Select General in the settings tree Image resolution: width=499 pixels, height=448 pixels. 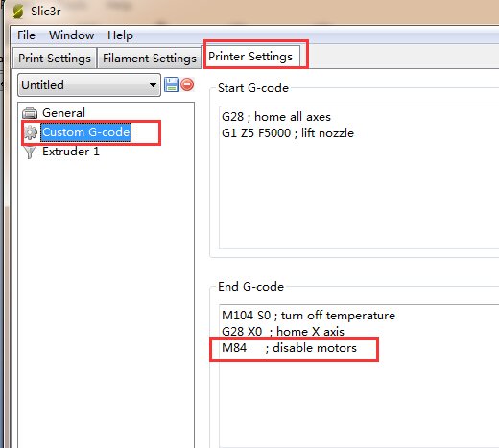pos(63,113)
